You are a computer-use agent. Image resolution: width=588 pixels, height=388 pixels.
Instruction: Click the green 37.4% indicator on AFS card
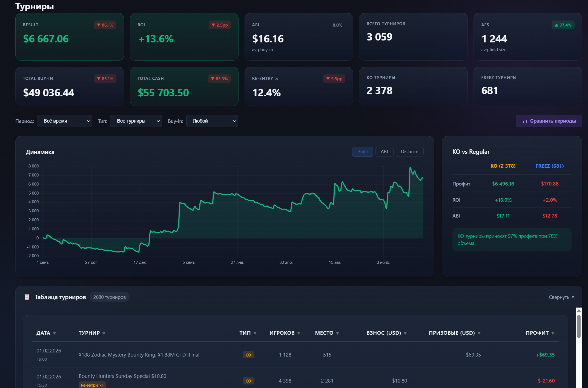[563, 25]
